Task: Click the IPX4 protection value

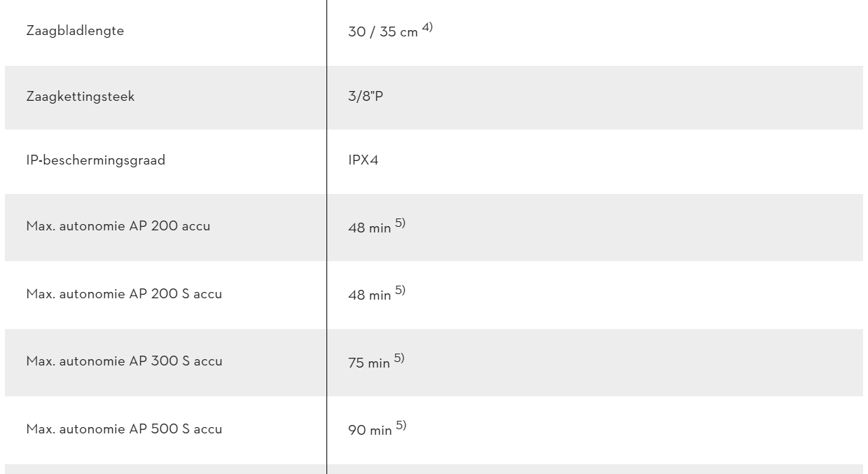Action: coord(364,161)
